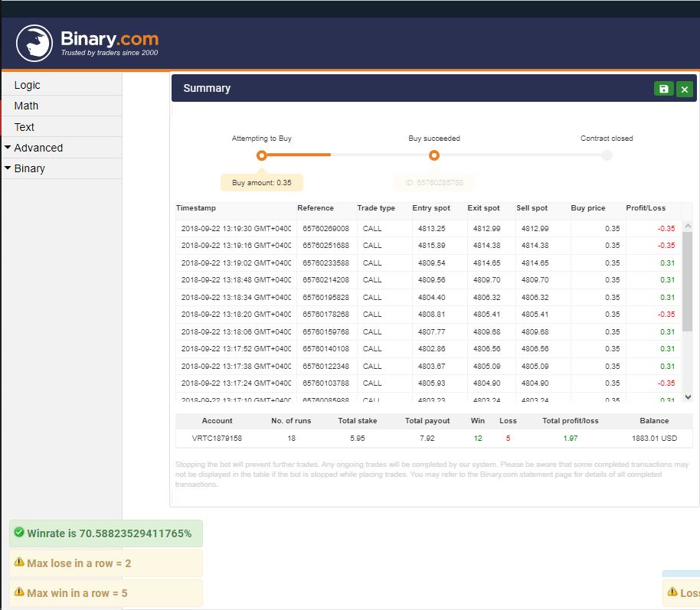Click the Binary.com brand name text
The height and width of the screenshot is (610, 700).
coord(110,39)
